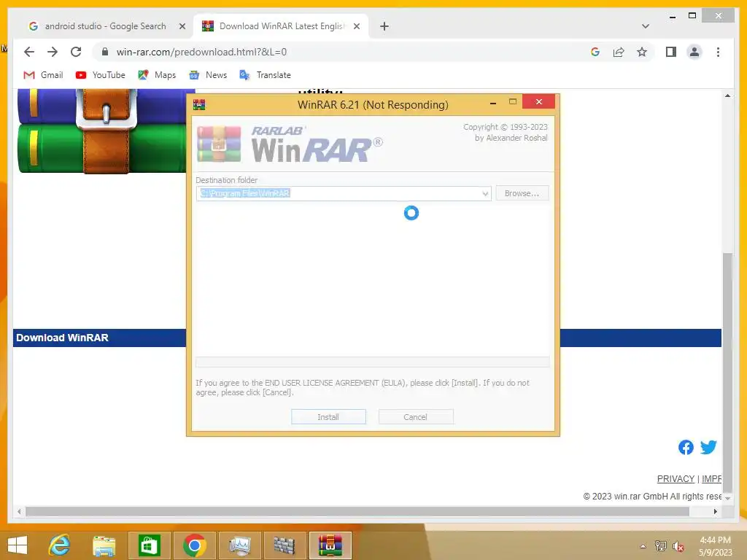Minimize the WinRAR setup dialog
747x560 pixels.
pyautogui.click(x=494, y=102)
